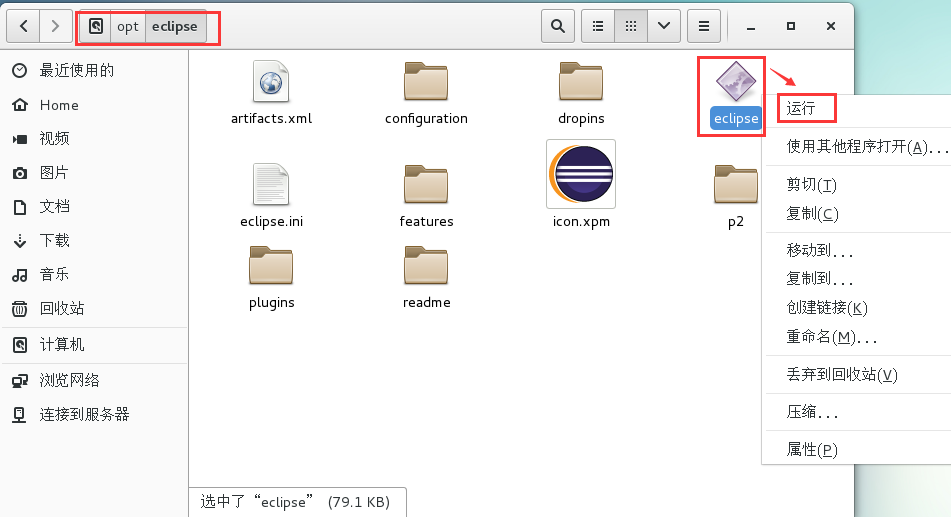Click the eclipse.ini file name label
951x517 pixels.
(x=271, y=221)
